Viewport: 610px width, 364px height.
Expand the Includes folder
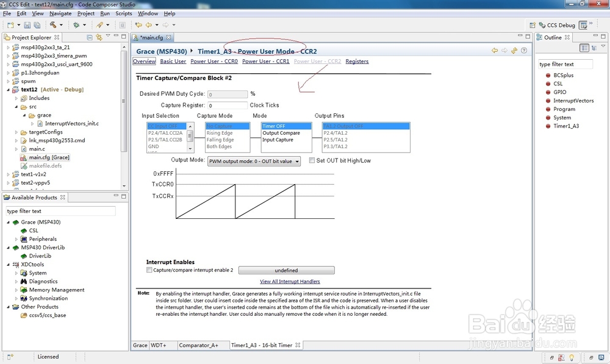16,98
